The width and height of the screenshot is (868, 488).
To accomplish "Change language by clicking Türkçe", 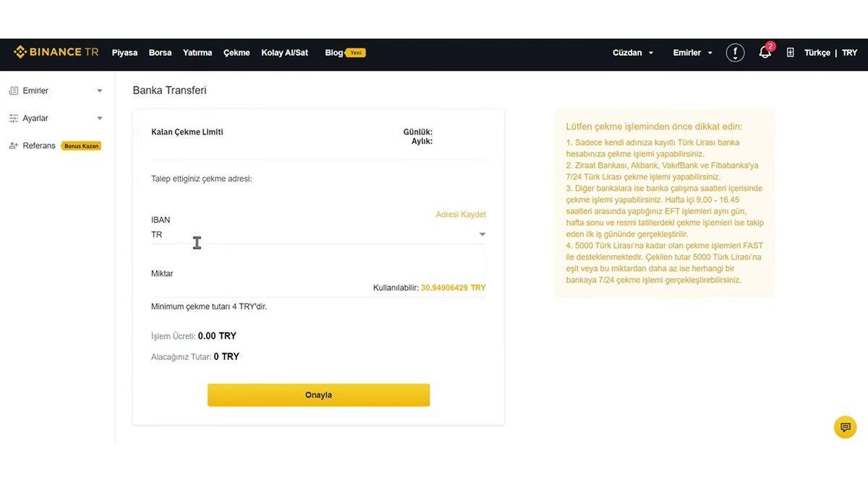I will [x=817, y=52].
